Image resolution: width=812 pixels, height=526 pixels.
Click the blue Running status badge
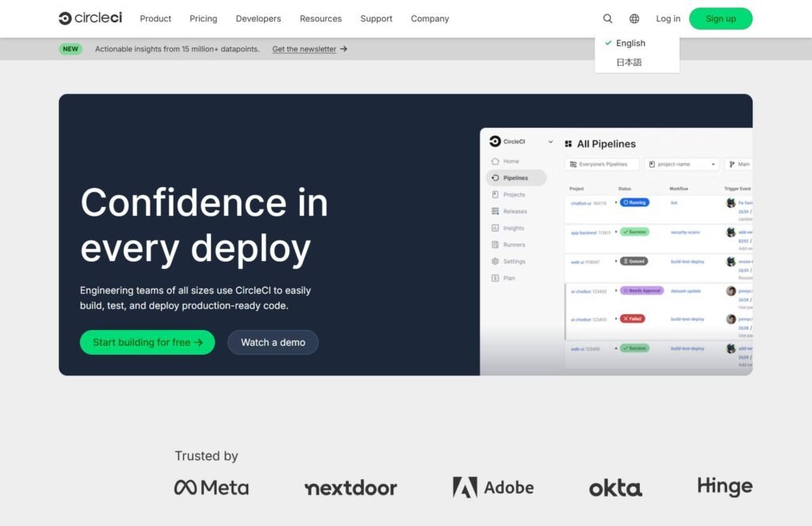634,202
